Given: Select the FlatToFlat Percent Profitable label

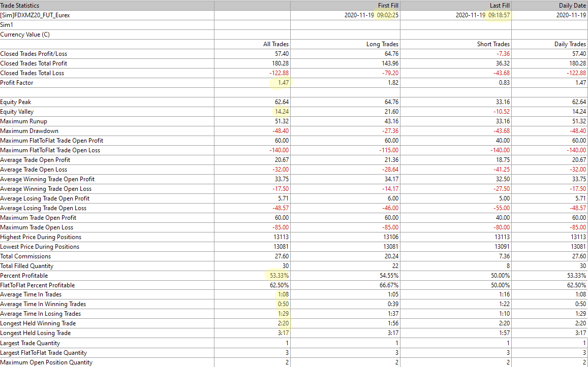Looking at the screenshot, I should pos(38,285).
